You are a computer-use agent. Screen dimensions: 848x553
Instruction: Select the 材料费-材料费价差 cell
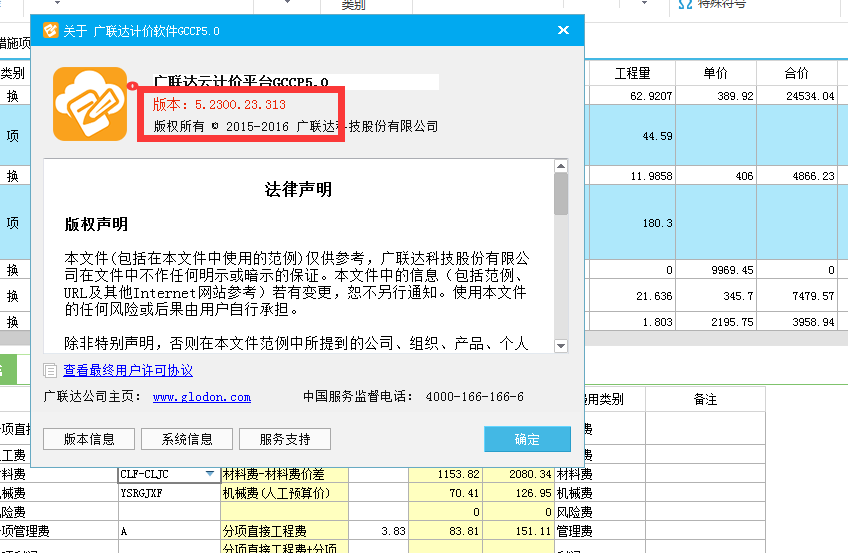[x=284, y=474]
